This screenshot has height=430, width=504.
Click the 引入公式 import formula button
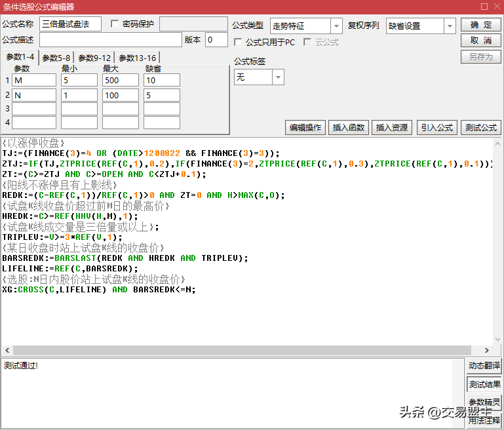(x=436, y=128)
